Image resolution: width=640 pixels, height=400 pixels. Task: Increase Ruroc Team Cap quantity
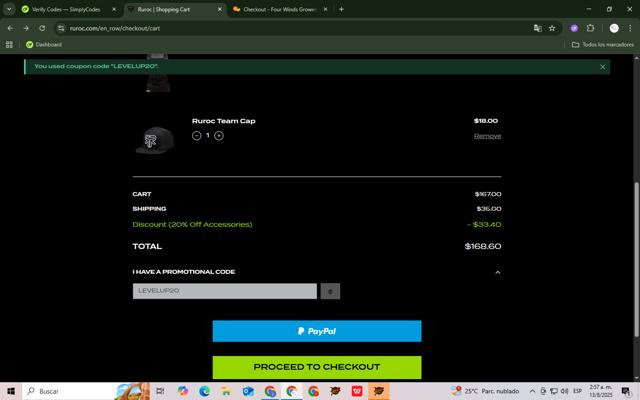tap(219, 136)
